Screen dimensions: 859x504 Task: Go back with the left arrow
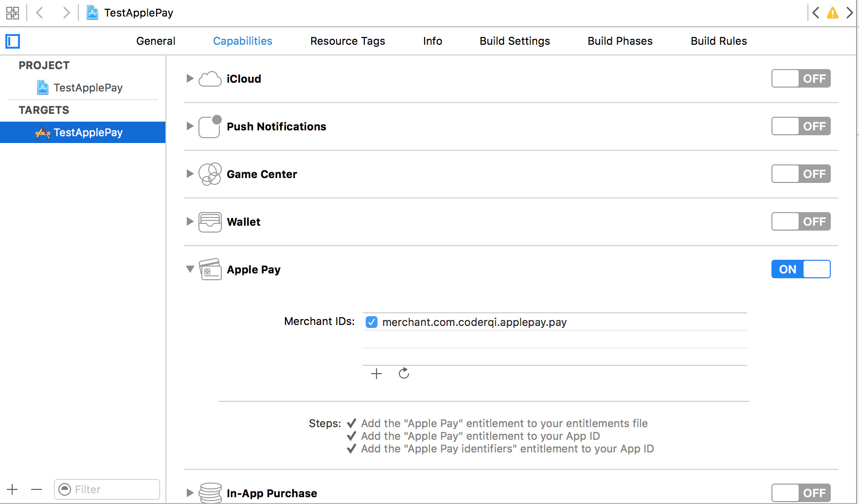(40, 13)
